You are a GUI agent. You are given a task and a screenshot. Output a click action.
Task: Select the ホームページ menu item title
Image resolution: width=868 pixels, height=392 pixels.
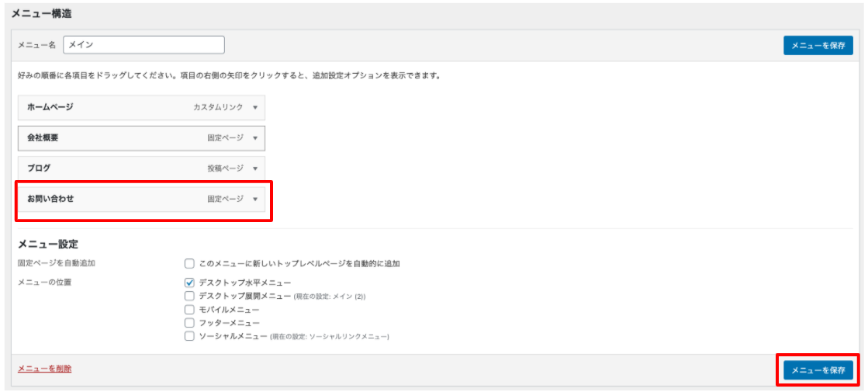pos(50,108)
